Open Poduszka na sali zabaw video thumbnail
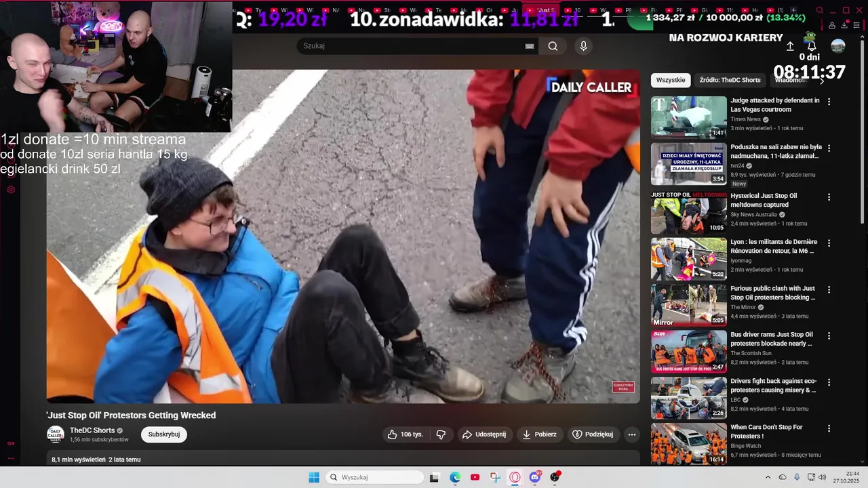This screenshot has height=488, width=868. point(689,163)
